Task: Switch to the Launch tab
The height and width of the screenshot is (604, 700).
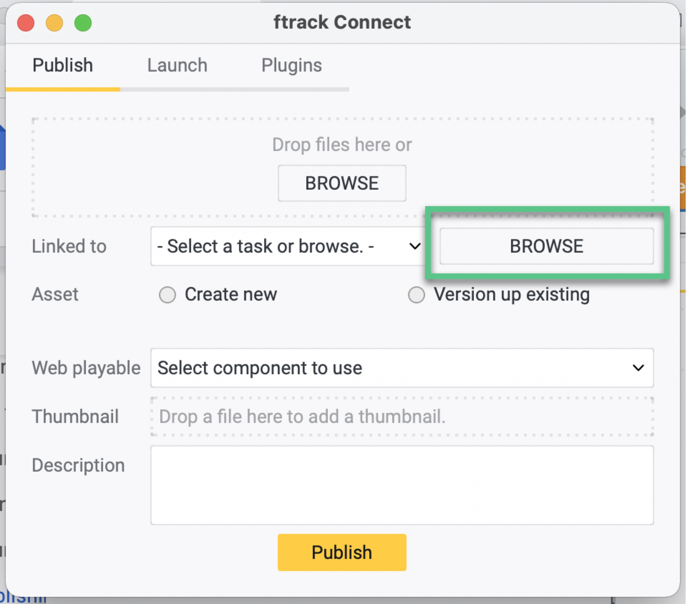Action: (177, 65)
